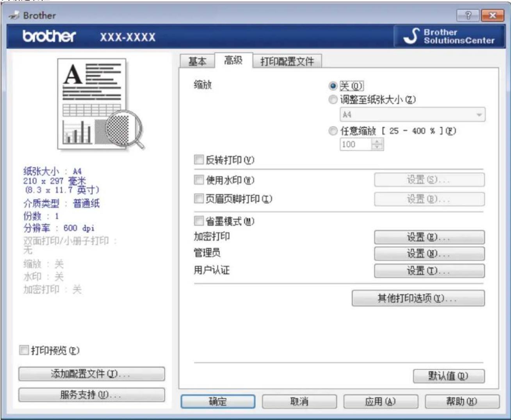
Task: Open the 帮助 button
Action: [x=462, y=401]
